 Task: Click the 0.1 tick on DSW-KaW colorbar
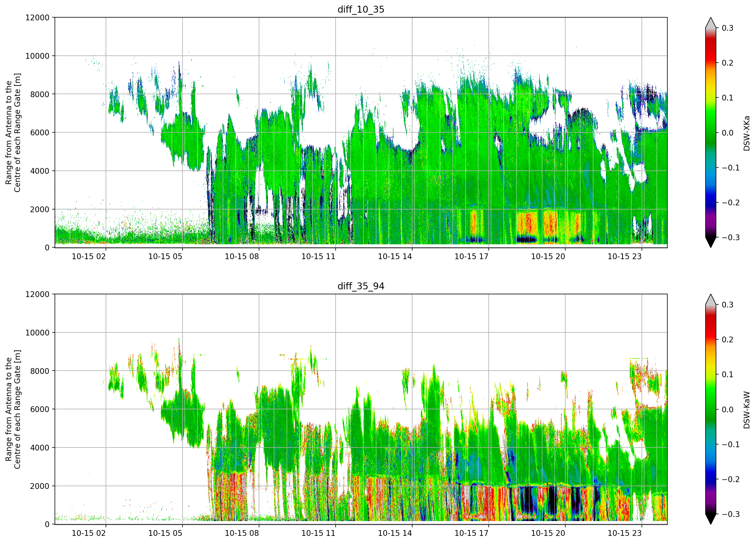click(x=727, y=374)
